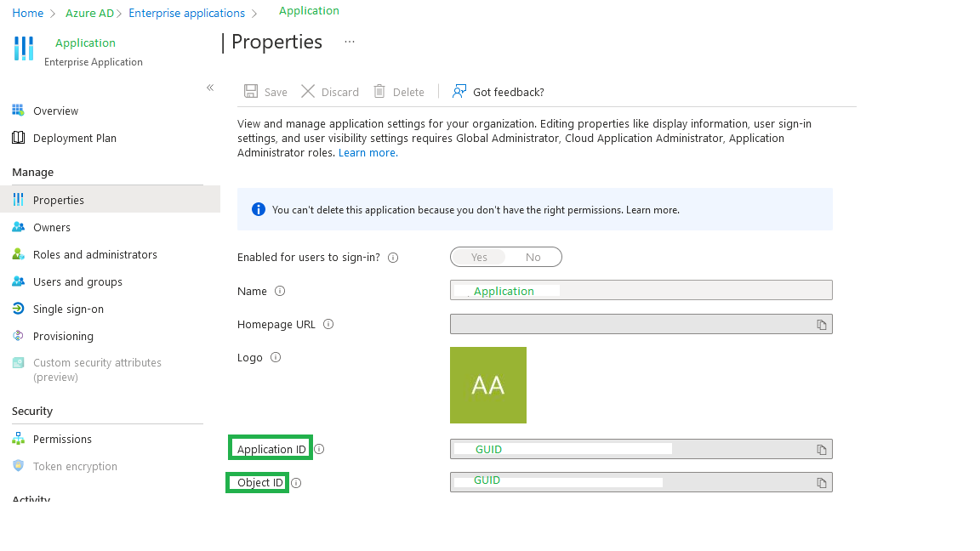Viewport: 980px width, 551px height.
Task: Set sign-in enabled toggle to No
Action: pyautogui.click(x=533, y=257)
